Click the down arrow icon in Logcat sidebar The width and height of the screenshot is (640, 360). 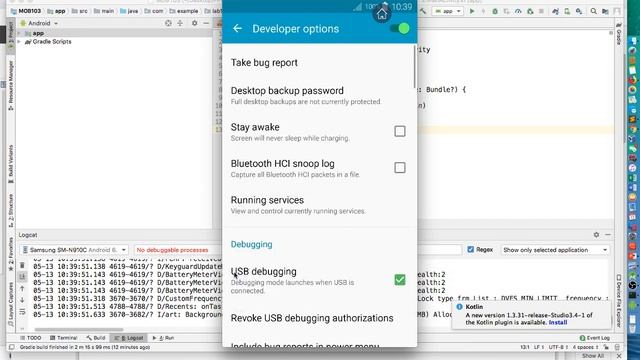22,300
